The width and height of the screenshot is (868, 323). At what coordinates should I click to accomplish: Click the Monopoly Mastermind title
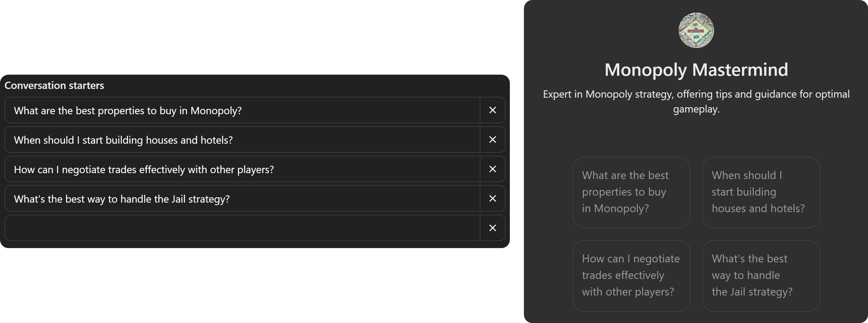pos(696,70)
